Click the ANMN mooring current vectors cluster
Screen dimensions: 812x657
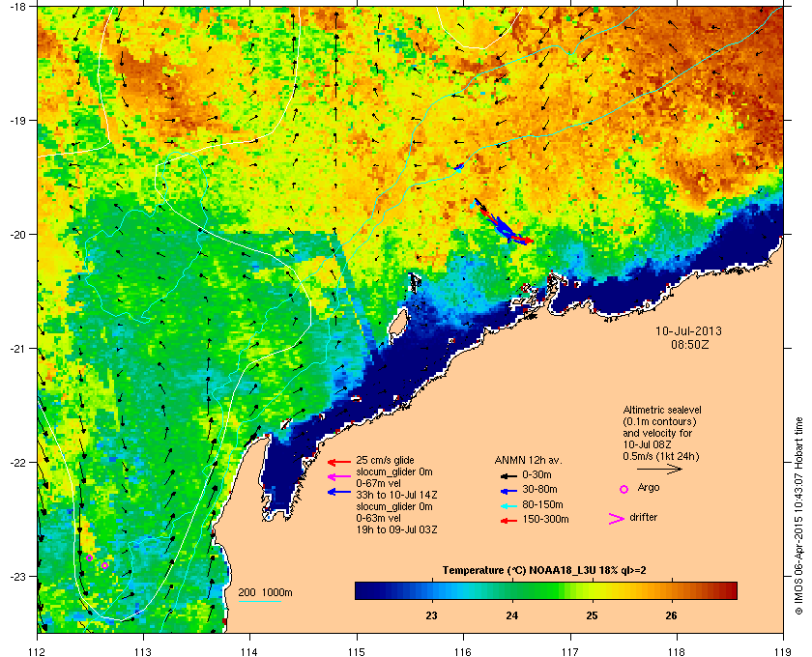pos(502,221)
